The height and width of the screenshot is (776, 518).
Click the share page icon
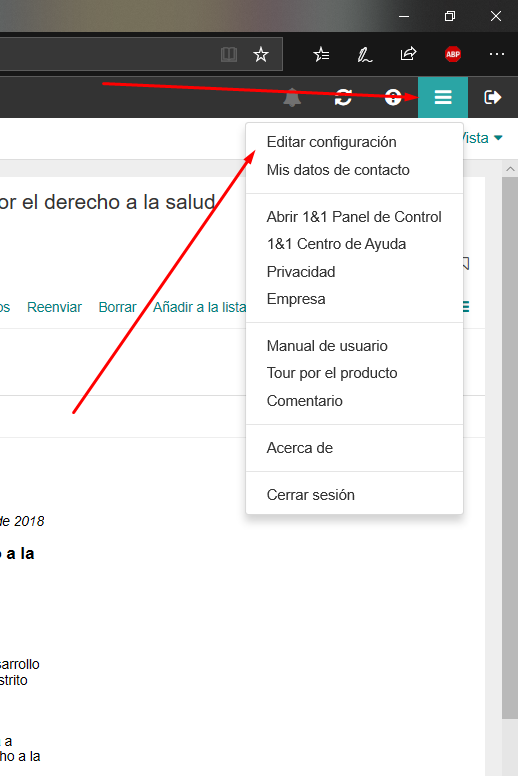coord(408,53)
